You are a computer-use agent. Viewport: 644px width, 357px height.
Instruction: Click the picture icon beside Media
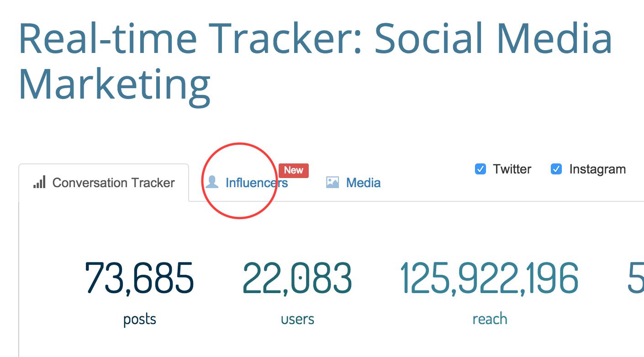(x=333, y=183)
